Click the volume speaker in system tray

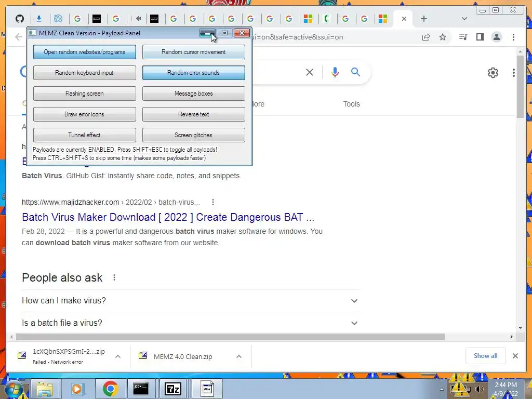[x=479, y=389]
